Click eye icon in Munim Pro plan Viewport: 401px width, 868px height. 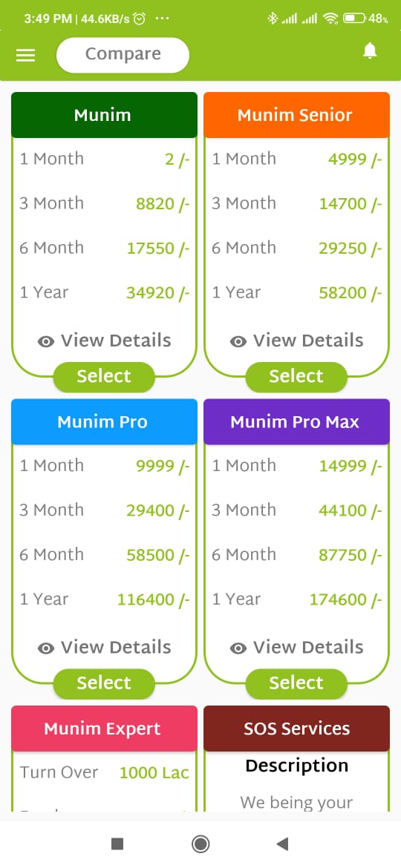tap(46, 648)
